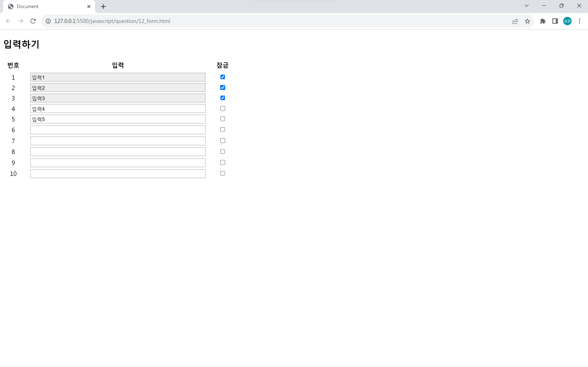This screenshot has width=588, height=367.
Task: Bookmark this page with star icon
Action: pos(527,21)
